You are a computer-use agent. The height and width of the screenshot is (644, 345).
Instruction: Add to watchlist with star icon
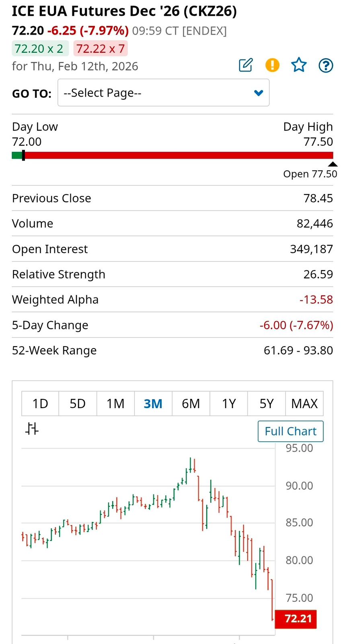click(299, 65)
